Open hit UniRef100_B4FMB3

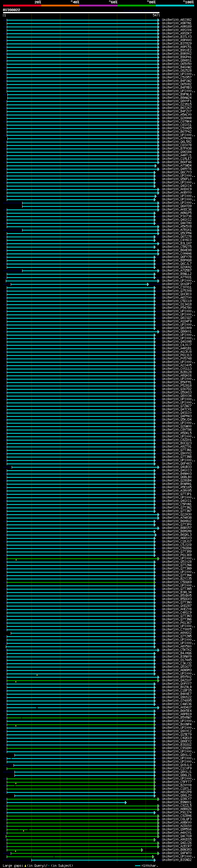coord(177,88)
